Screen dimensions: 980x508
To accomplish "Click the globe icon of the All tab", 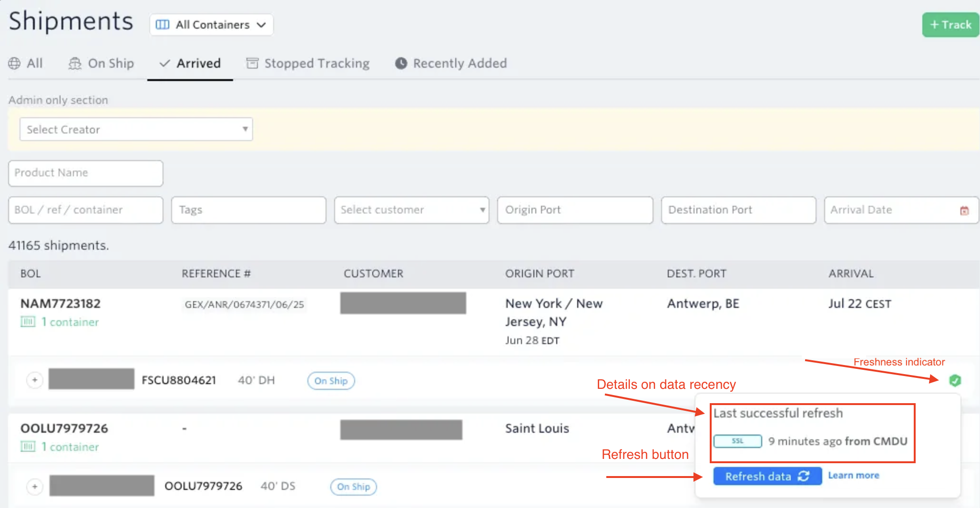I will [x=14, y=63].
